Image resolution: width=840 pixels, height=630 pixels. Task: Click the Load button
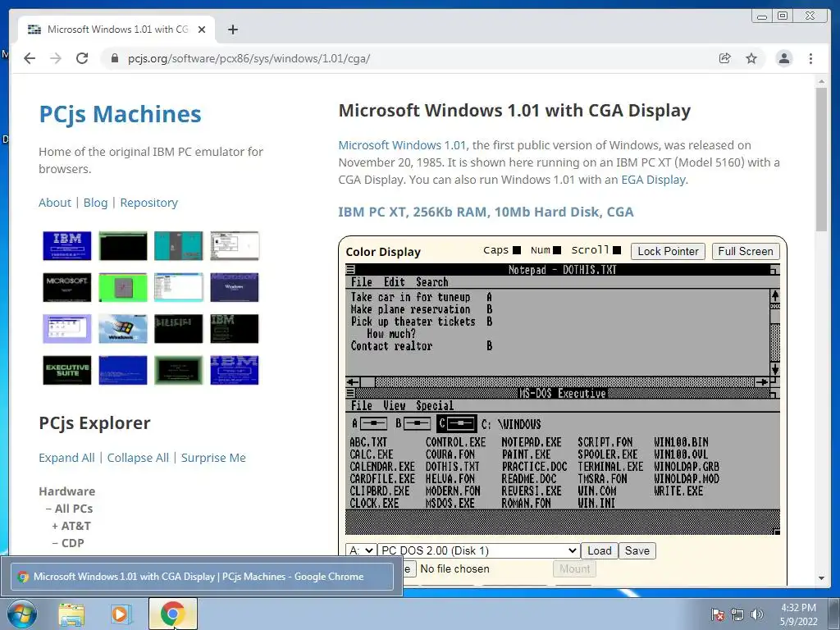point(600,550)
